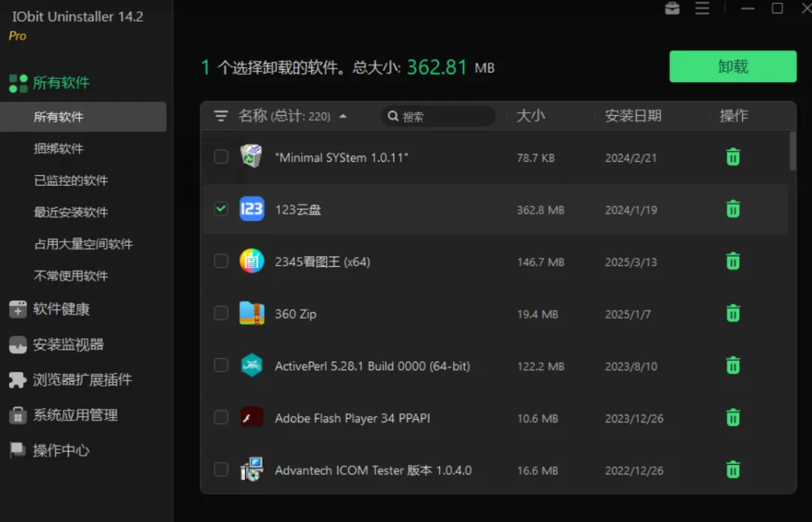Click the trash icon for 2345看图王 (x64)
This screenshot has width=812, height=522.
(733, 261)
